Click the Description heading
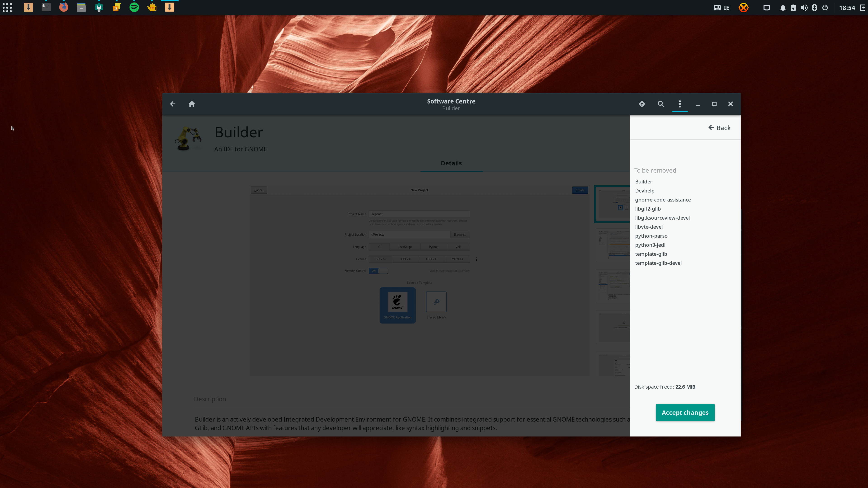The width and height of the screenshot is (868, 488). (210, 399)
